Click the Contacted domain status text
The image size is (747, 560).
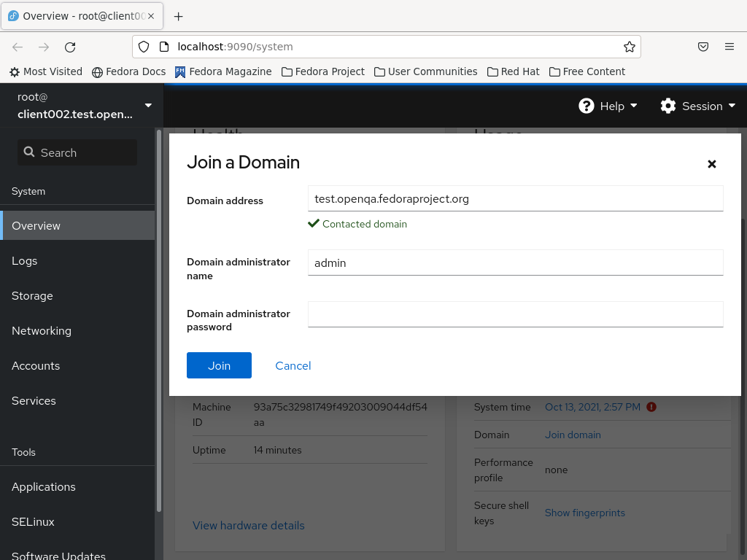pyautogui.click(x=365, y=224)
